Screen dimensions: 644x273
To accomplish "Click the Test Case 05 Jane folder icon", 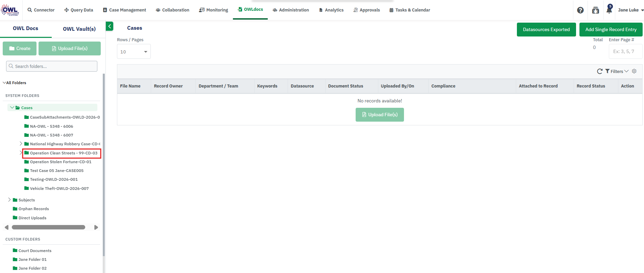I will pyautogui.click(x=26, y=171).
